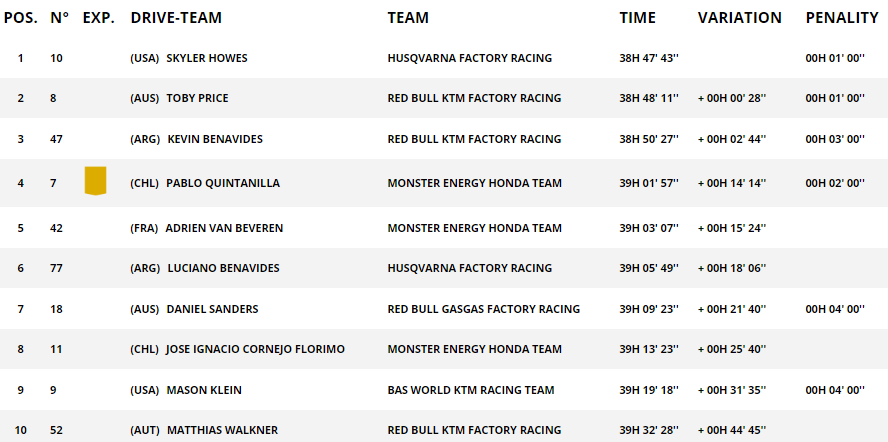Select the N° column header
Screen dimensions: 888x442
pyautogui.click(x=59, y=18)
